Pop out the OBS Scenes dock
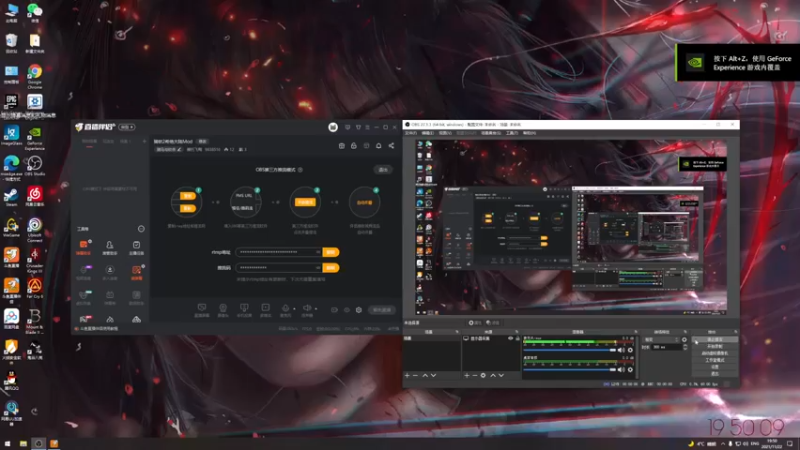 pos(457,332)
